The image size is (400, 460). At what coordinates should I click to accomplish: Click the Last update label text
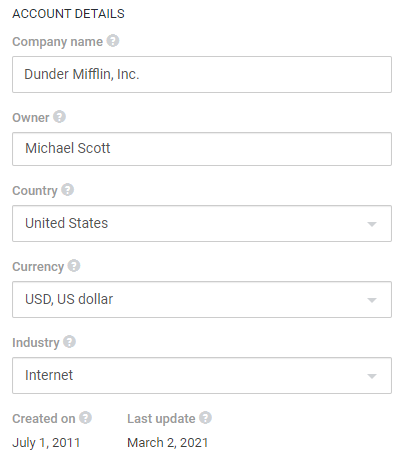(161, 419)
